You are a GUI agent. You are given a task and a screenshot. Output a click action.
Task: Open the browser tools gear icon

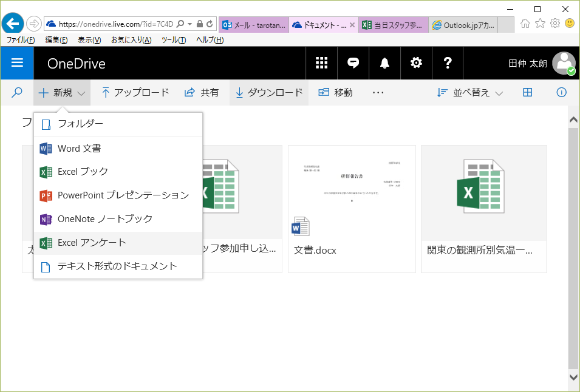pos(555,24)
